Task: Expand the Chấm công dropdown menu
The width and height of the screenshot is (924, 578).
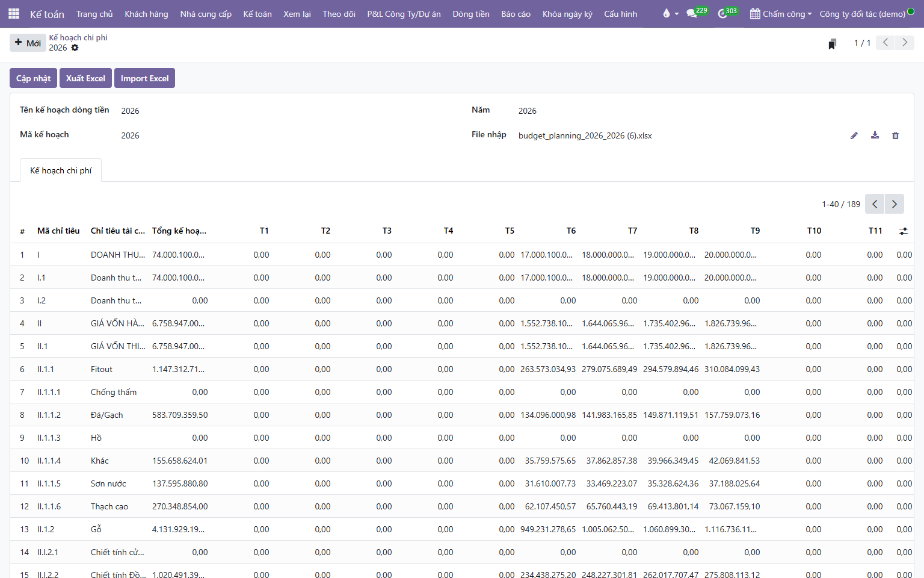Action: tap(781, 13)
